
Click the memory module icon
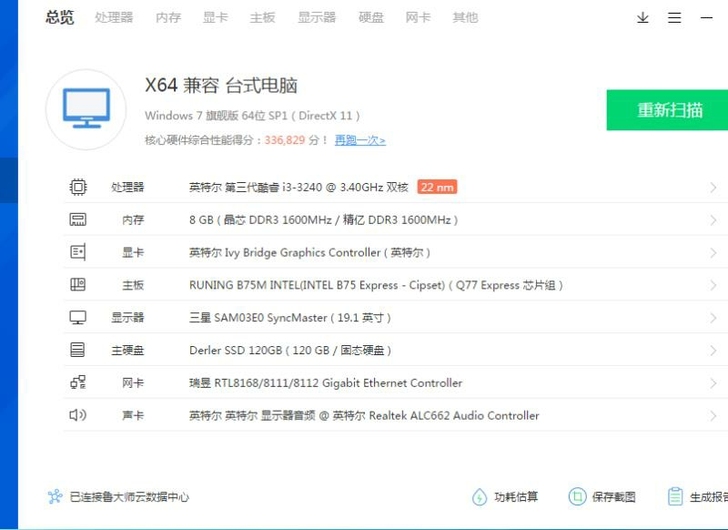pos(78,220)
